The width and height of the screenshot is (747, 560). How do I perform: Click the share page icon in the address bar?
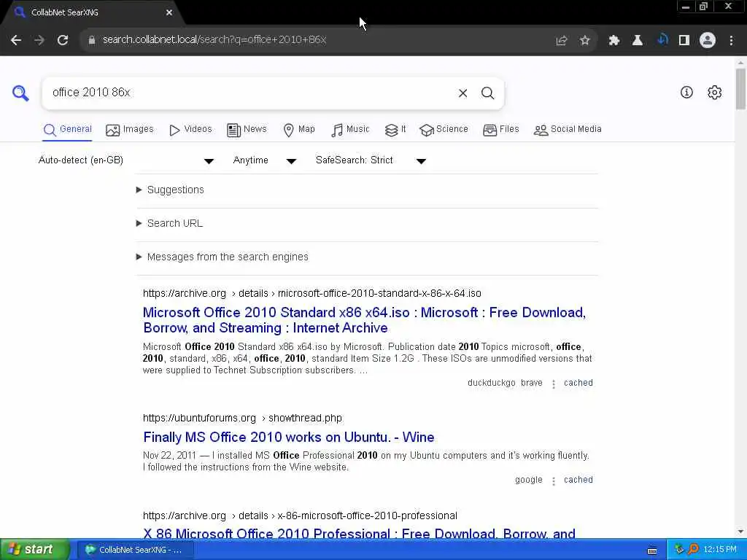tap(561, 41)
